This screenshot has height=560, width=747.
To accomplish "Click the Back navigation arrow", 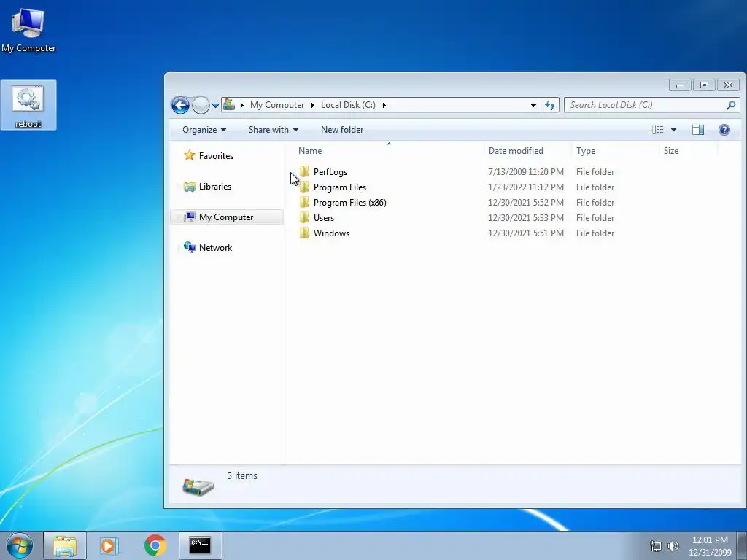I will tap(181, 105).
